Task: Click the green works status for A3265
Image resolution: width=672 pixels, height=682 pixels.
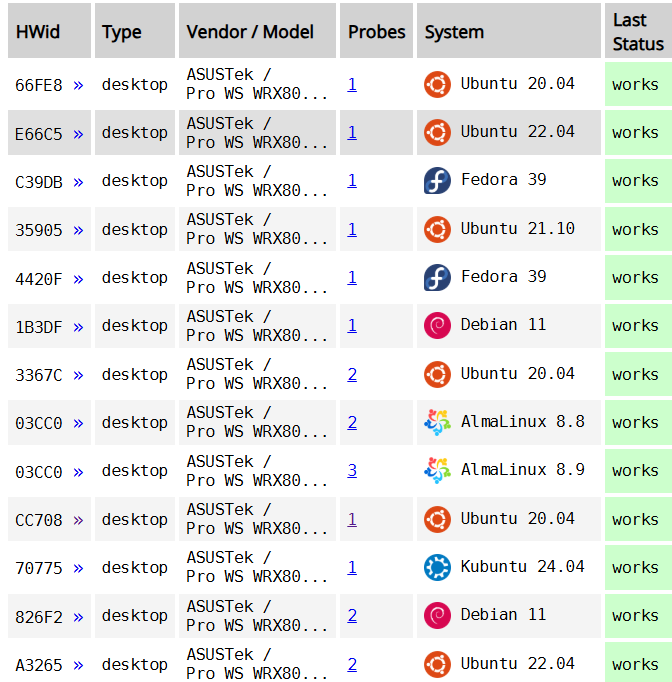Action: click(638, 662)
